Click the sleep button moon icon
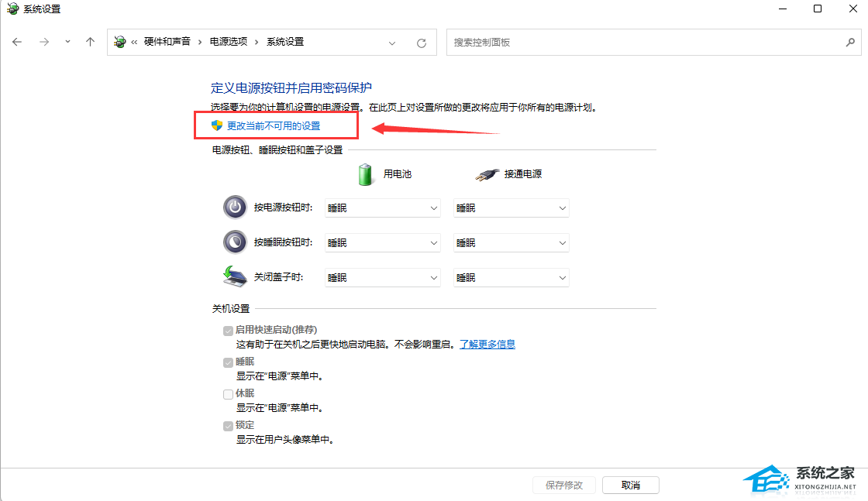The image size is (868, 501). coord(234,242)
